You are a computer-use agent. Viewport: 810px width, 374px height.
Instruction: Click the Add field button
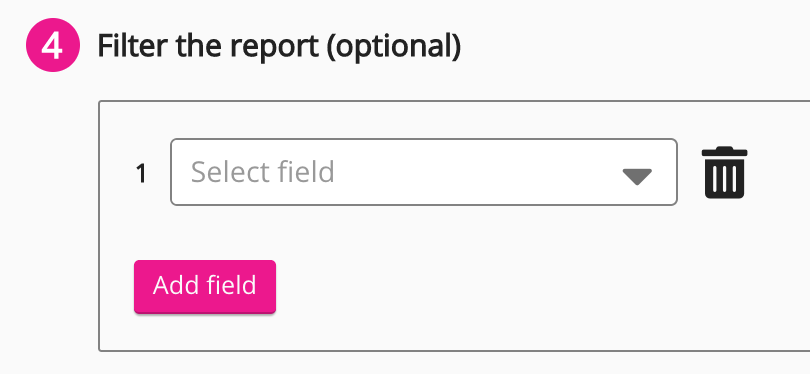pos(205,286)
